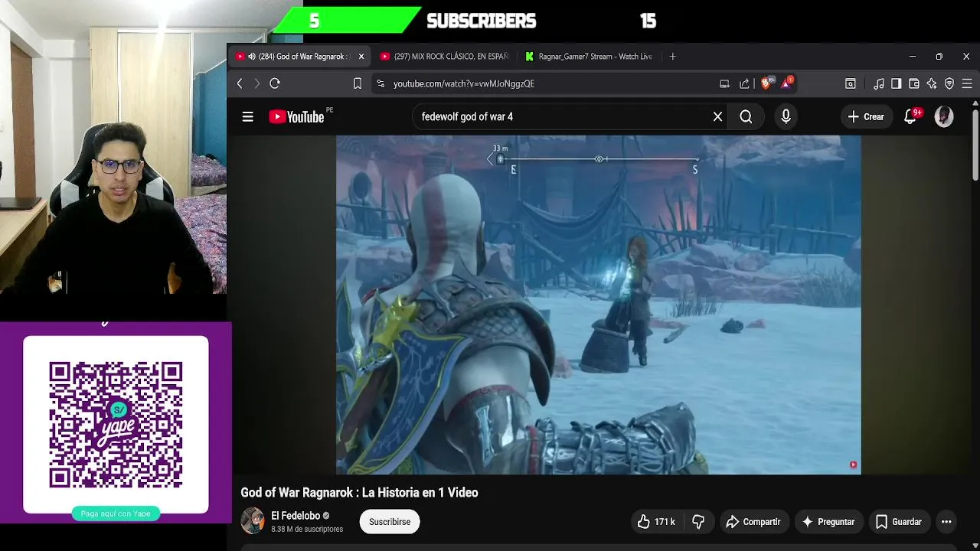This screenshot has height=551, width=980.
Task: Open Brave main menu
Action: point(967,83)
